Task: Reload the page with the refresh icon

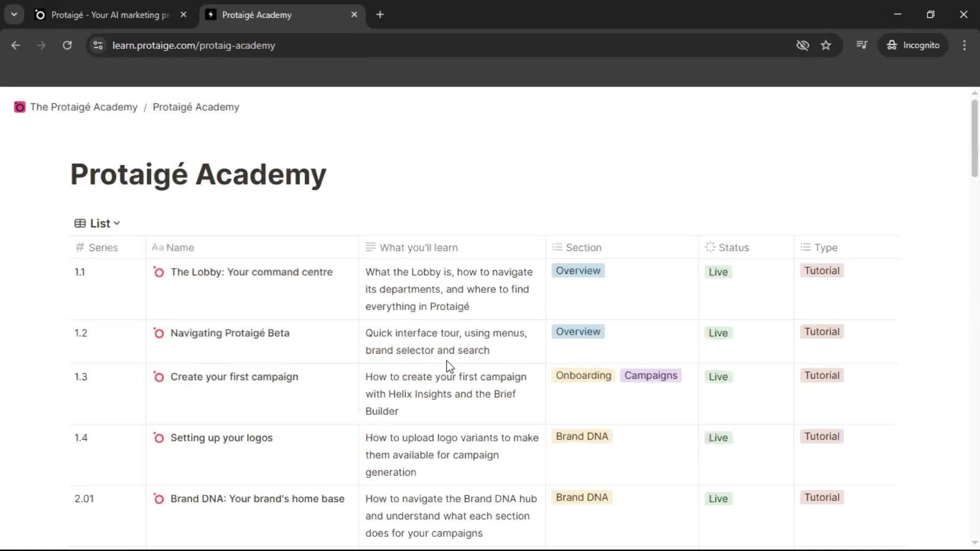Action: [x=67, y=45]
